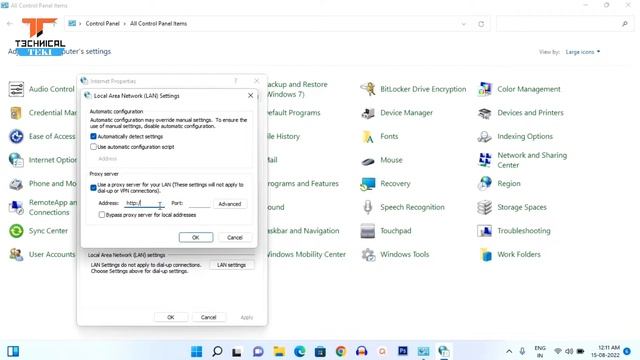Open User Accounts icon

tap(16, 254)
